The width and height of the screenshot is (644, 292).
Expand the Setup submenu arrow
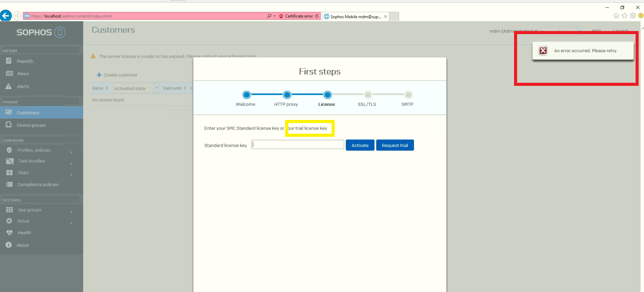[71, 223]
